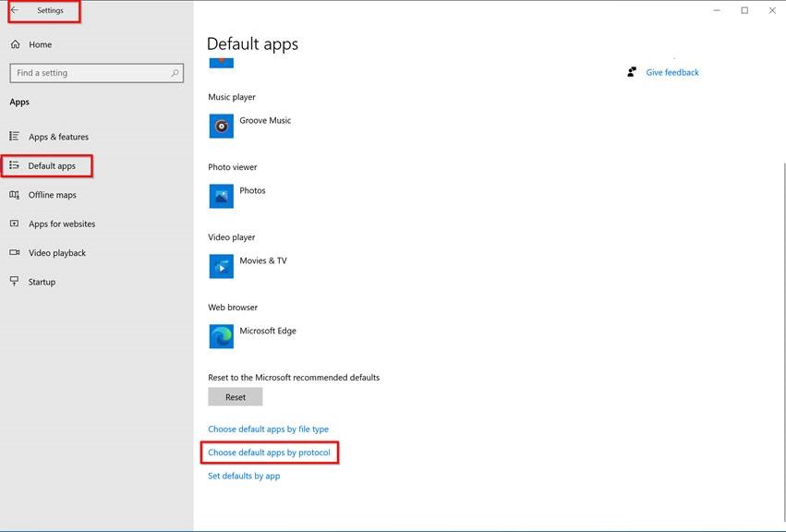Screen dimensions: 786x532
Task: Select Default apps in the sidebar
Action: coord(52,166)
